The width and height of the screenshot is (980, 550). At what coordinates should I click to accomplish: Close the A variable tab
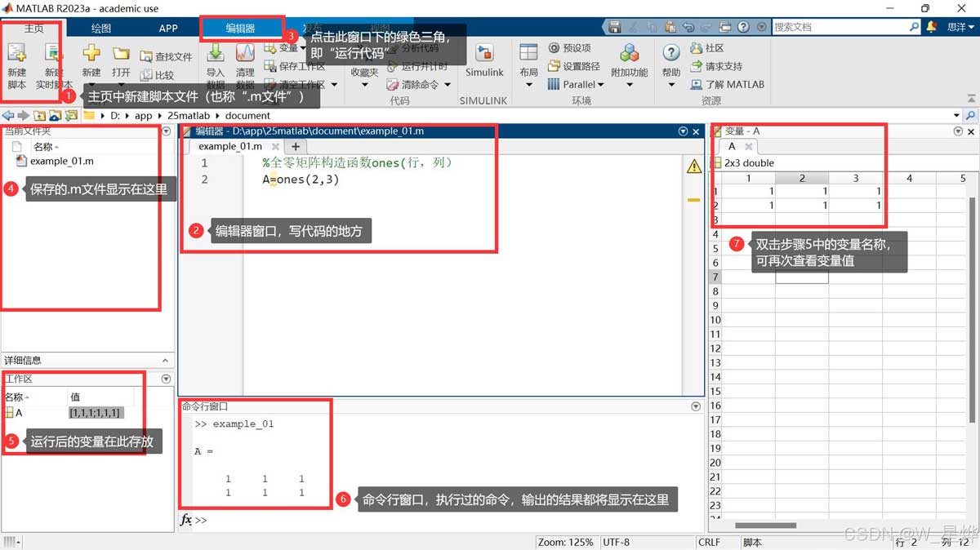[748, 147]
